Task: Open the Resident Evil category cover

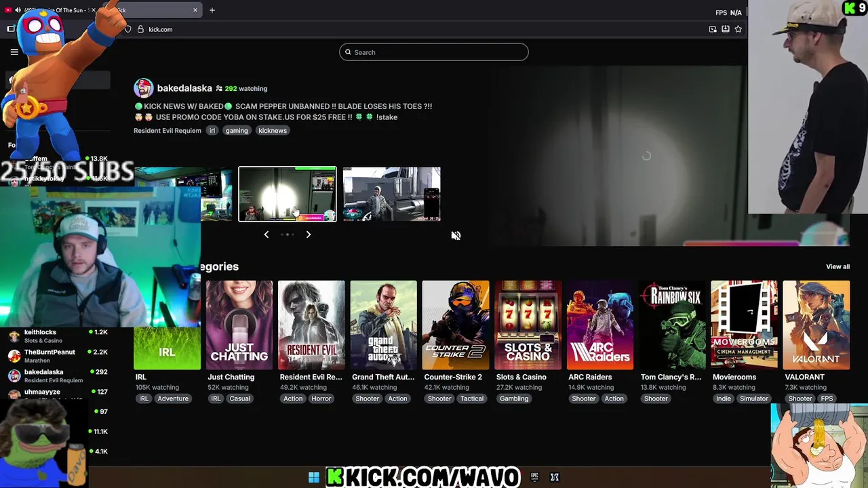Action: 311,325
